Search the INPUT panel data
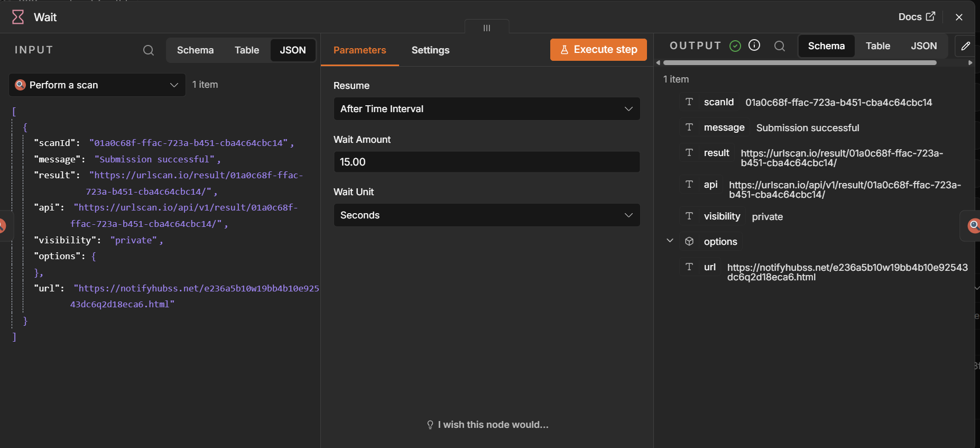 pyautogui.click(x=149, y=50)
